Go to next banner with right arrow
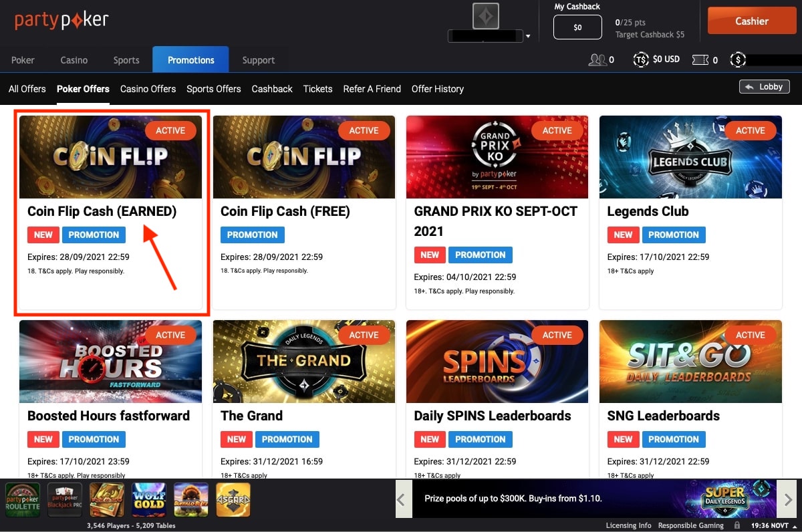 787,499
